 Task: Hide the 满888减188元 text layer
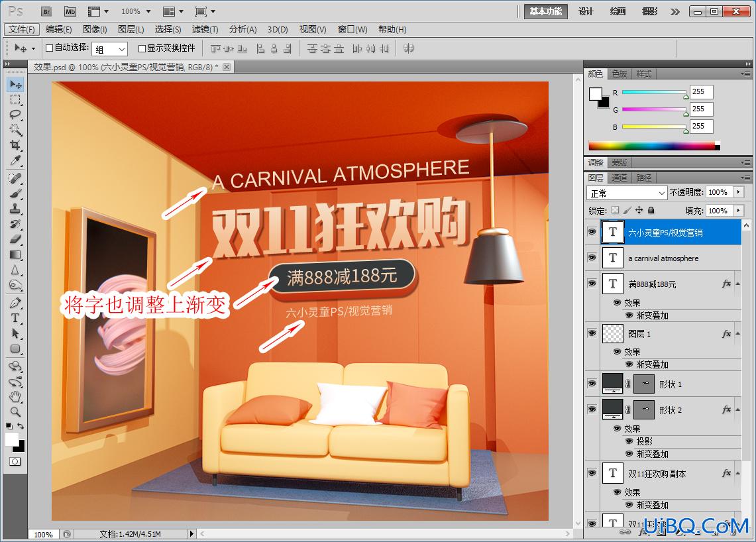click(x=592, y=283)
